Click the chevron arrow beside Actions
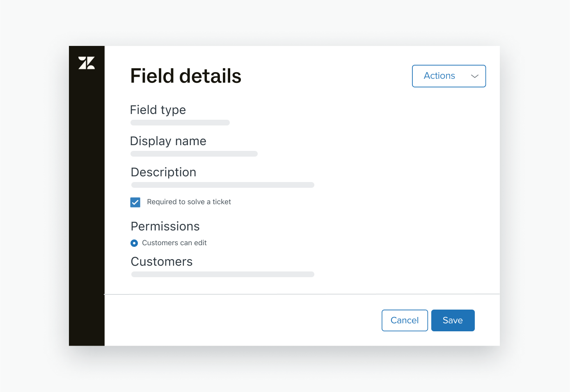The width and height of the screenshot is (570, 392). point(474,76)
